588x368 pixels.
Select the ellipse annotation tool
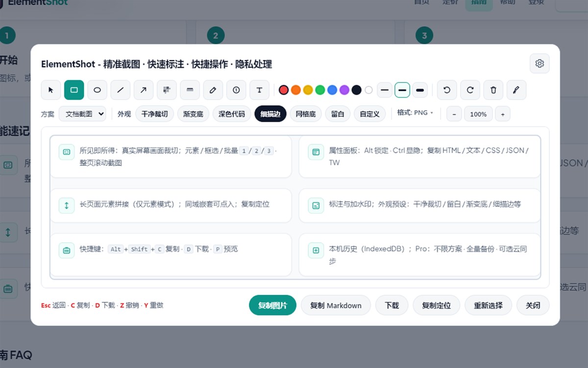(97, 90)
